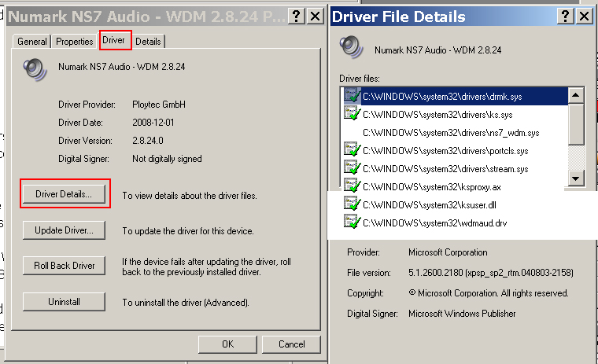Click the driver files scrollbar down arrow
The width and height of the screenshot is (598, 364).
click(x=575, y=178)
